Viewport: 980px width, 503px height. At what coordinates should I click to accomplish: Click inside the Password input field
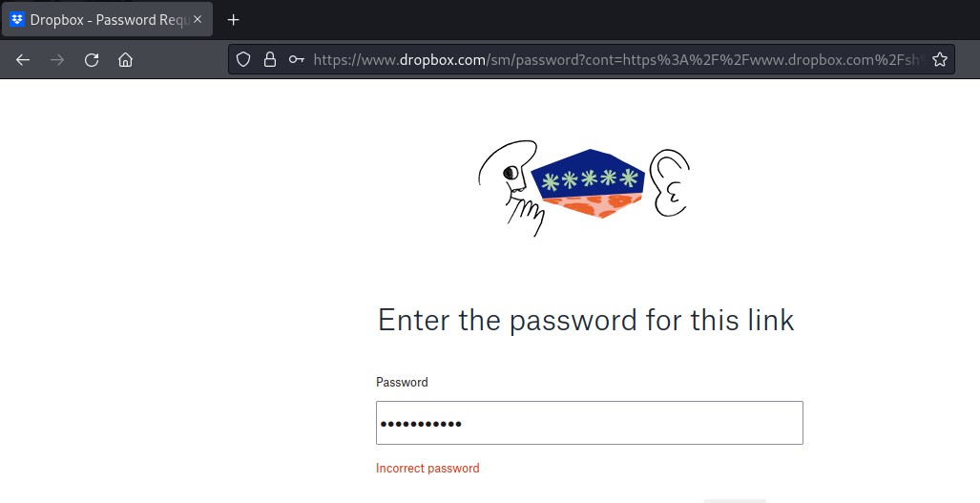point(590,423)
